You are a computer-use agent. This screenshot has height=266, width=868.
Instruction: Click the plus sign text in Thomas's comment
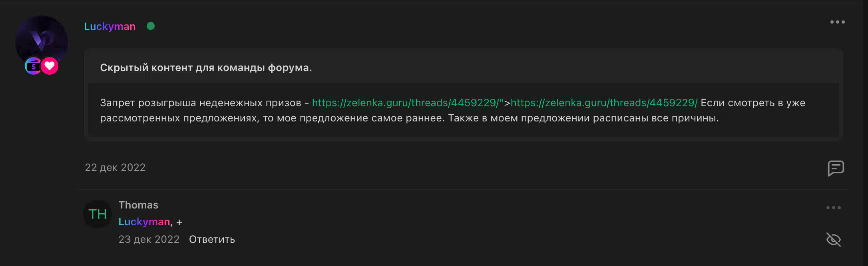pyautogui.click(x=179, y=222)
